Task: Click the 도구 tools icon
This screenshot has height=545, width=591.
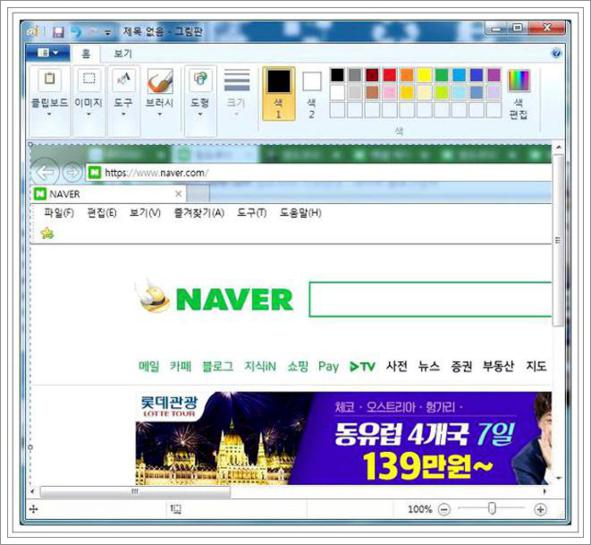Action: click(124, 79)
